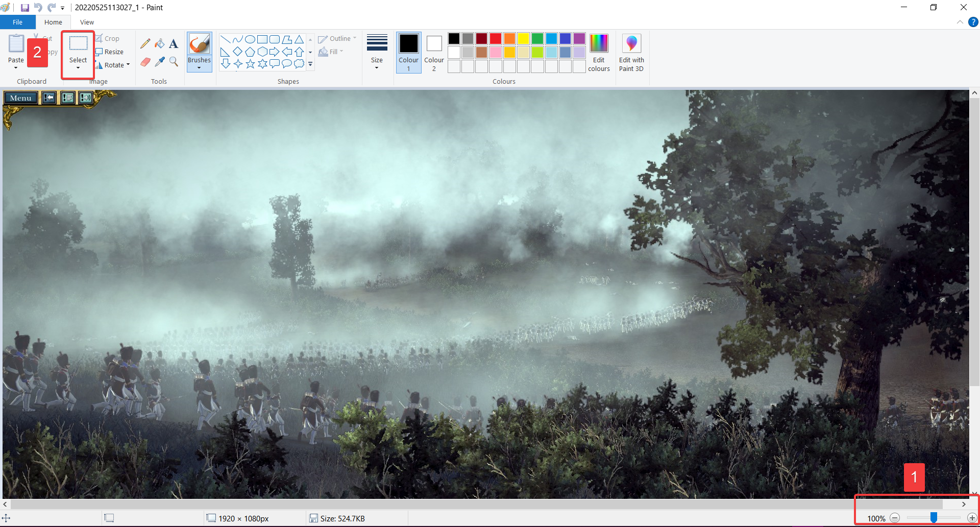This screenshot has height=527, width=980.
Task: Select the Hexagon shape
Action: click(262, 52)
